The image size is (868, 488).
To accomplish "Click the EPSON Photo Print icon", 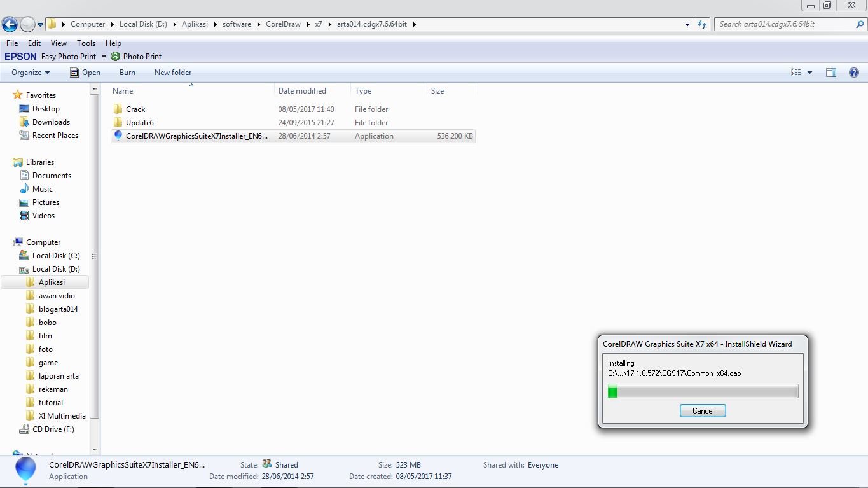I will click(x=115, y=57).
